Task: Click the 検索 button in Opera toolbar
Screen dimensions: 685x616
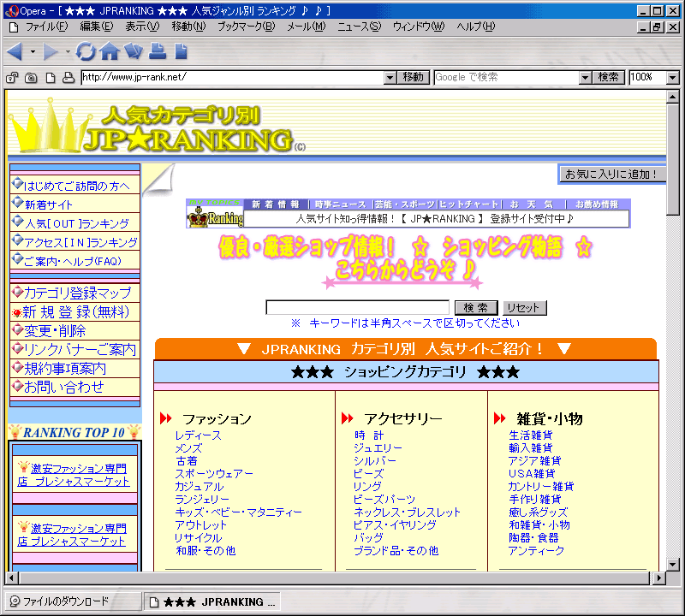Action: (x=609, y=77)
